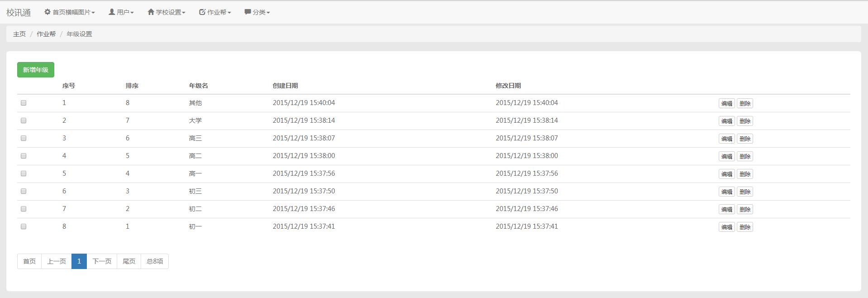Open the 分类 dropdown caret
Image resolution: width=868 pixels, height=298 pixels.
pyautogui.click(x=268, y=13)
